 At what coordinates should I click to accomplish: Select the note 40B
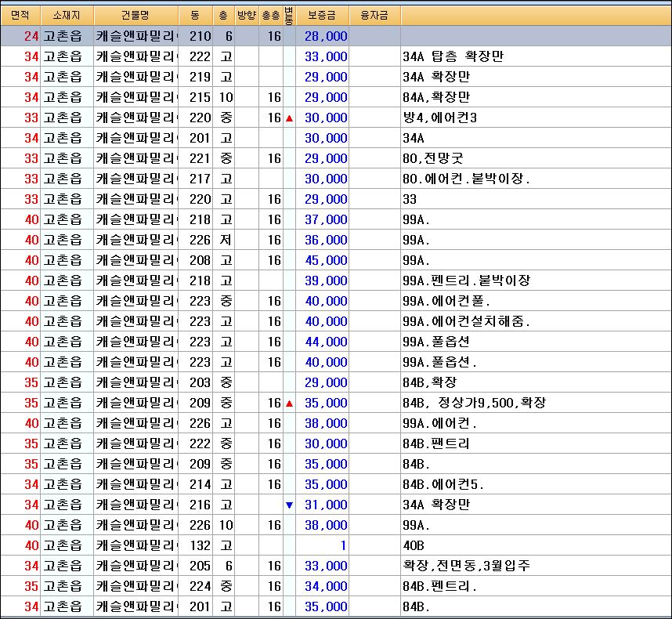tap(413, 545)
